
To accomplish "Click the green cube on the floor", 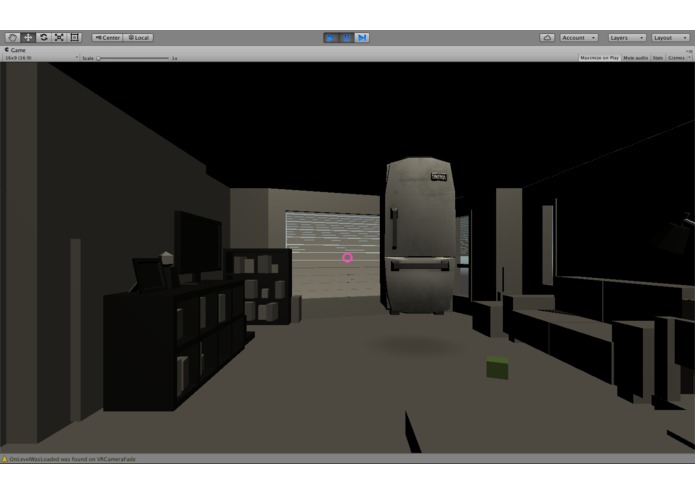I will coord(497,367).
